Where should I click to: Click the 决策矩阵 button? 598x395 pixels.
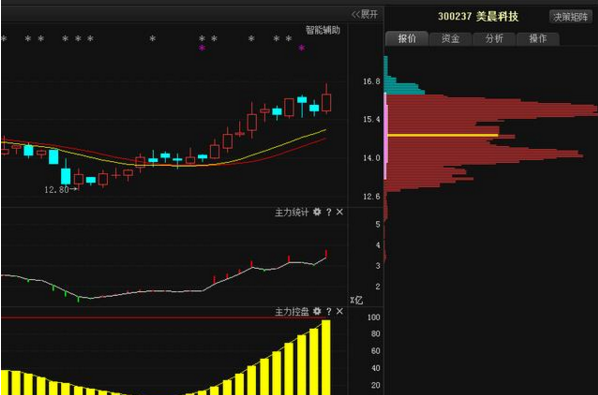tap(571, 17)
